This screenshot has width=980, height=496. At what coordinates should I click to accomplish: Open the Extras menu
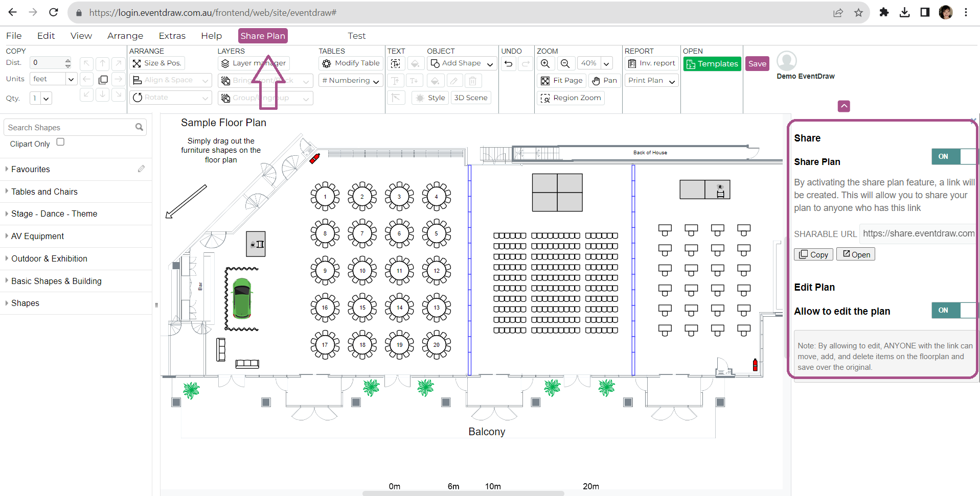(172, 35)
